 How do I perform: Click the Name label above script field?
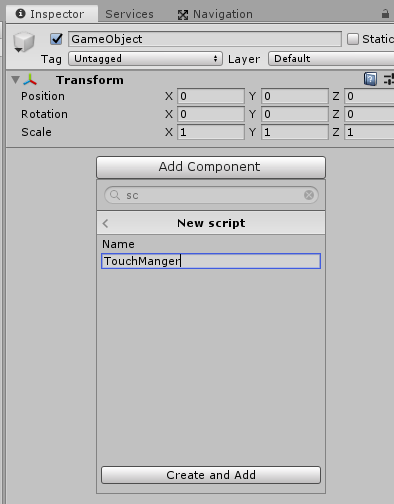click(x=118, y=244)
